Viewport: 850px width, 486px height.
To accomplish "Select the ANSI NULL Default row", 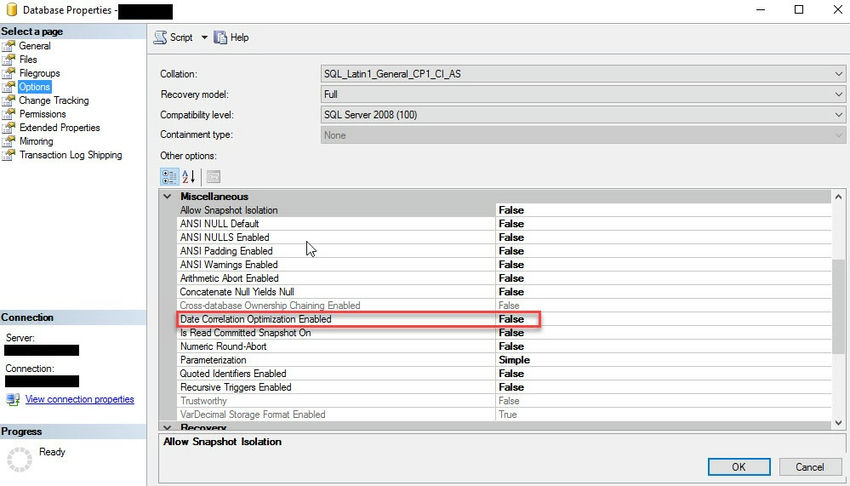I will tap(505, 224).
